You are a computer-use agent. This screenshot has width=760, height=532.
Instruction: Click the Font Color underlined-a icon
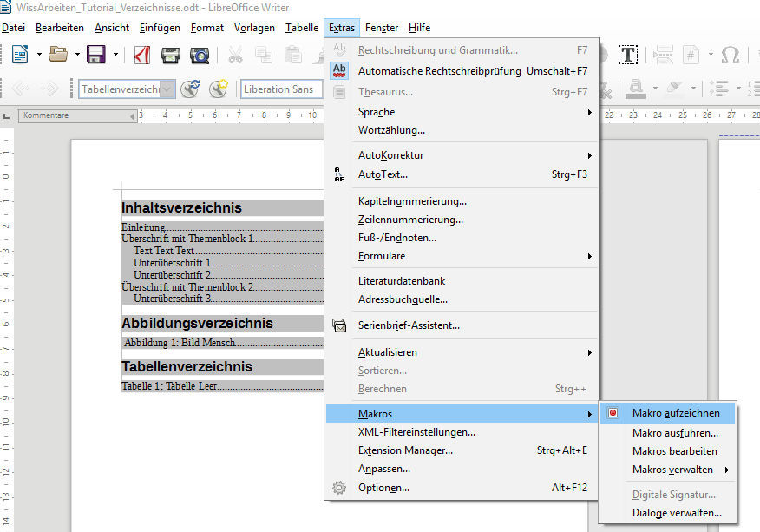(636, 89)
